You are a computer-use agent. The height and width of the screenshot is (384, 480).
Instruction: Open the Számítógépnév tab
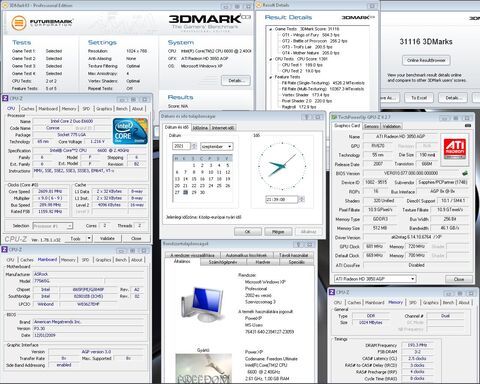(x=223, y=262)
